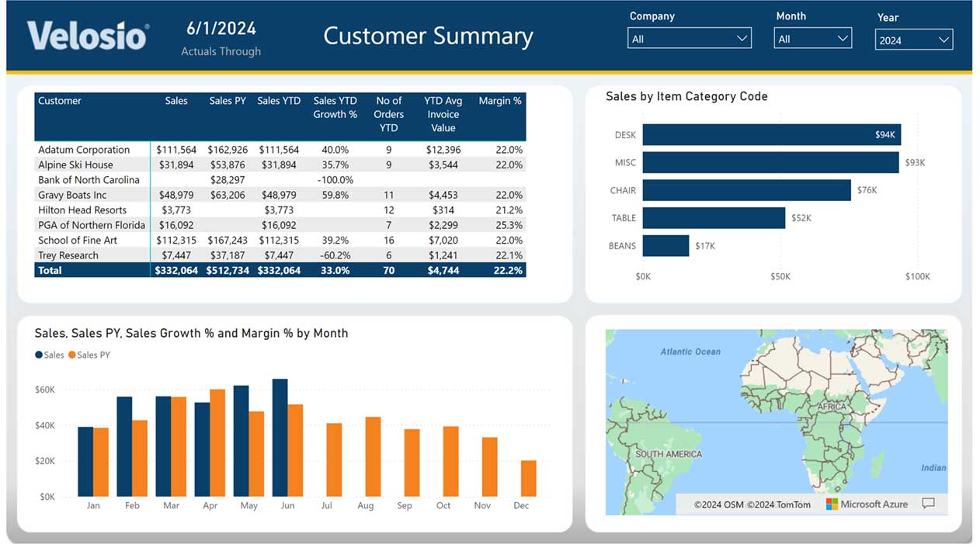Click the orange Sales PY bar for December

tap(528, 478)
